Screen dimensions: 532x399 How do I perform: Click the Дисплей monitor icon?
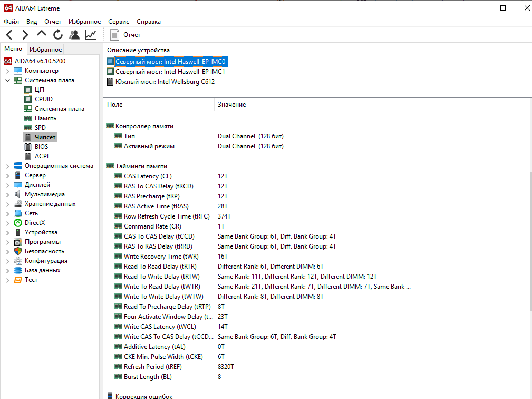(x=17, y=185)
